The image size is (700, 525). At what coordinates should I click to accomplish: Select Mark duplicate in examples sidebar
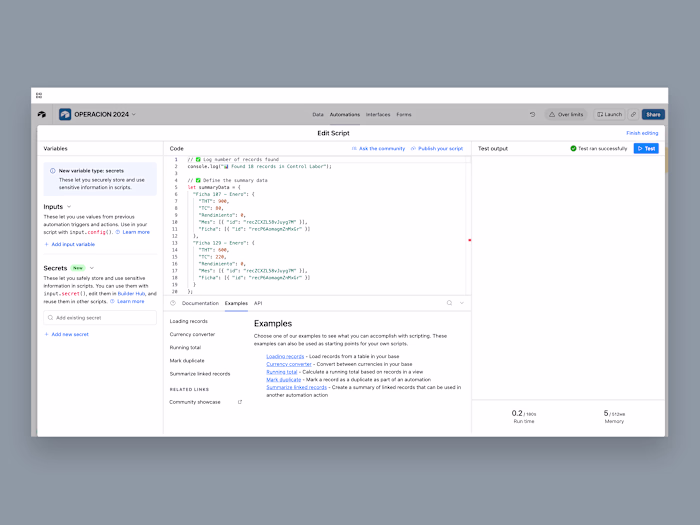(x=187, y=361)
